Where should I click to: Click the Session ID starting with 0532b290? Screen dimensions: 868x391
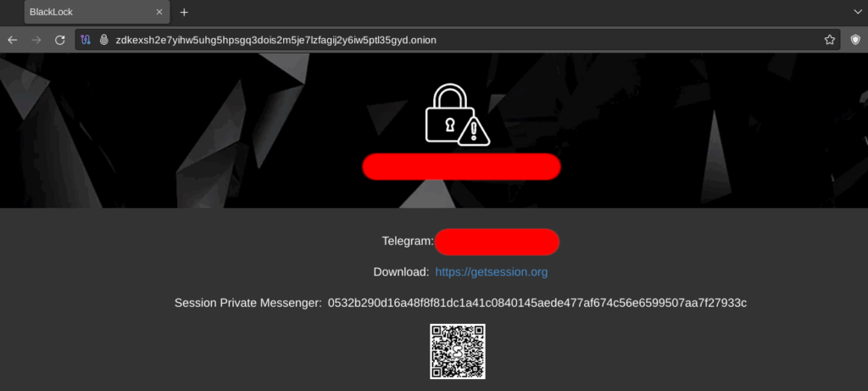537,303
